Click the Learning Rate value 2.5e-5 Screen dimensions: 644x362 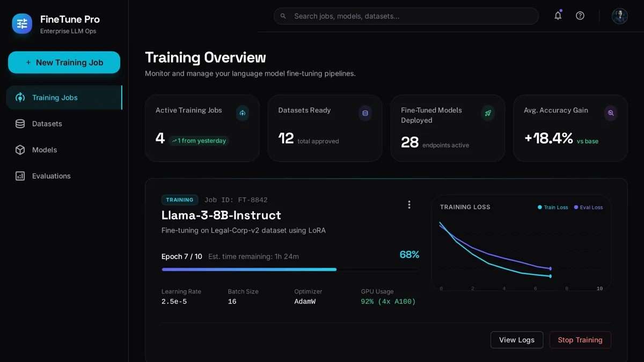point(174,302)
